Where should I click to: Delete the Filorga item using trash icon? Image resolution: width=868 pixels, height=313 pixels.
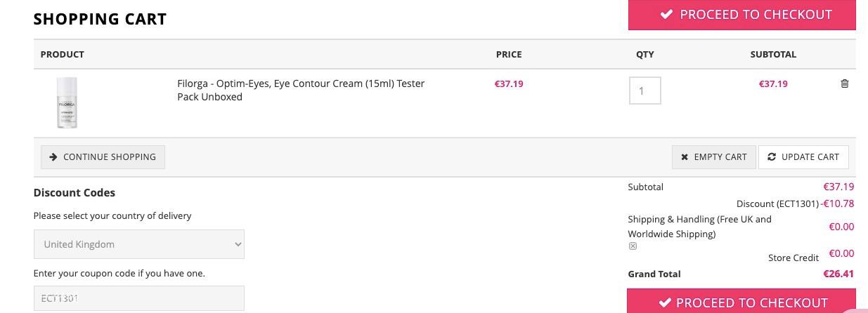845,84
